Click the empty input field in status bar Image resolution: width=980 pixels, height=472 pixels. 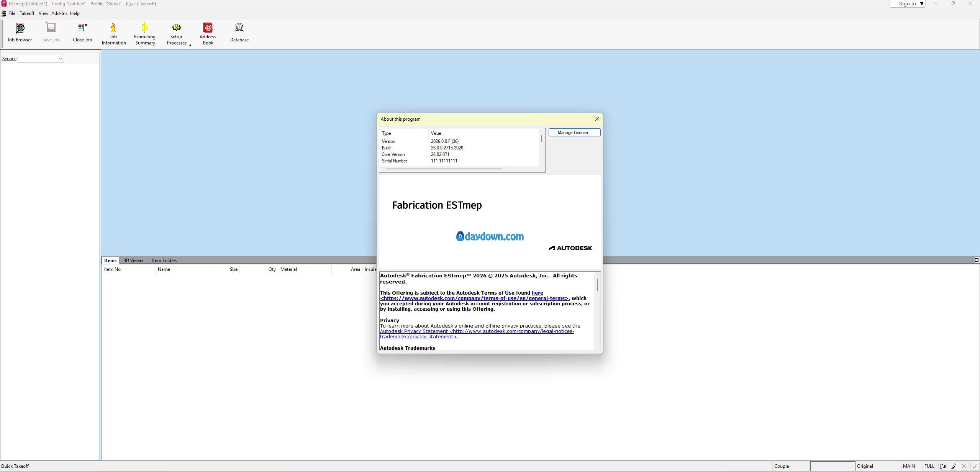click(832, 466)
